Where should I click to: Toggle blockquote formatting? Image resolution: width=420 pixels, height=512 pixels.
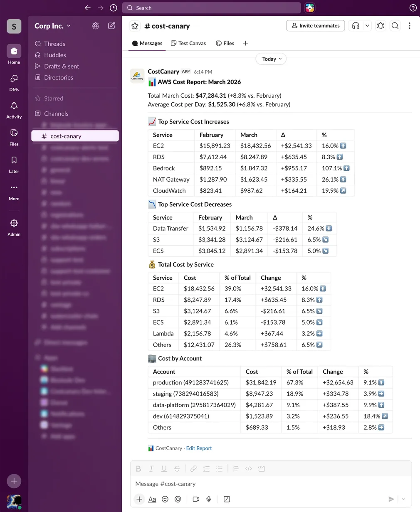coord(235,469)
